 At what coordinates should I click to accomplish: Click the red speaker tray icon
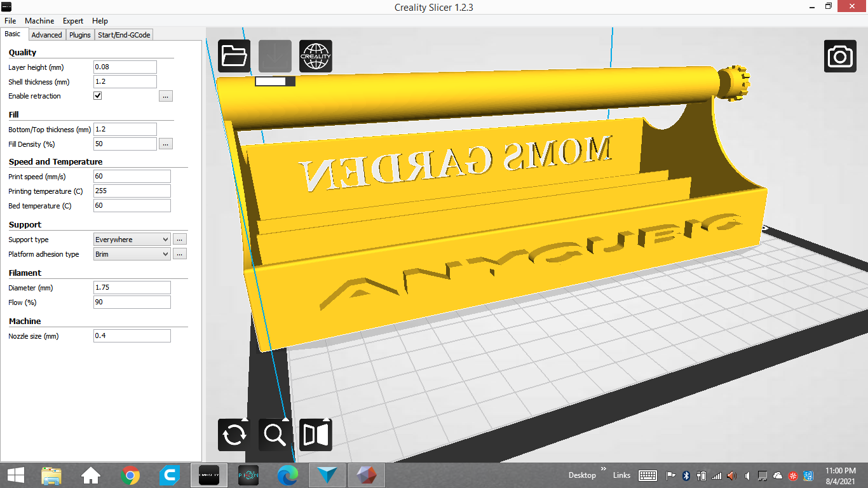732,475
